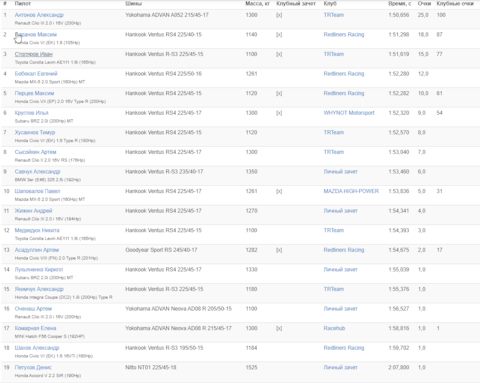Open the MAZDA HIGH-POWER club link
This screenshot has width=480, height=383.
351,191
